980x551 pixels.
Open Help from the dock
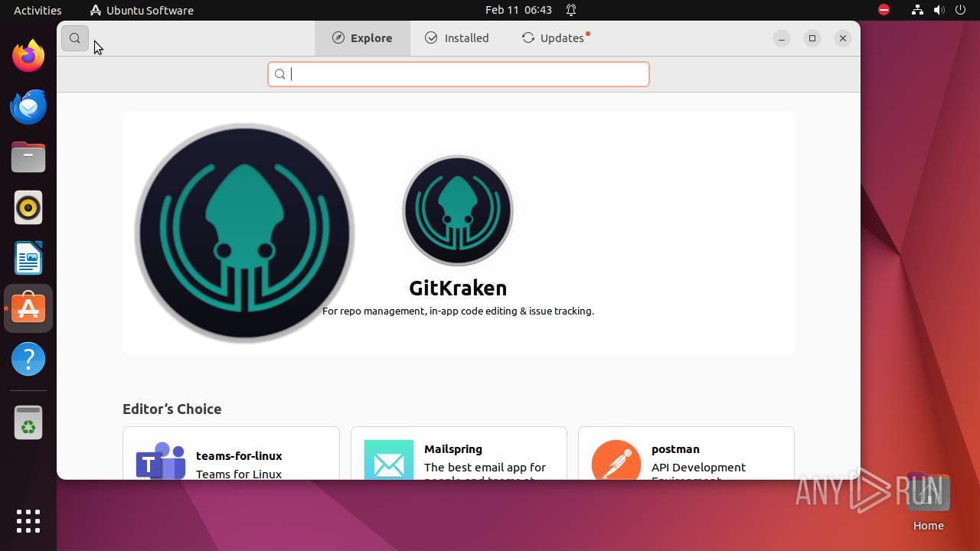coord(28,359)
